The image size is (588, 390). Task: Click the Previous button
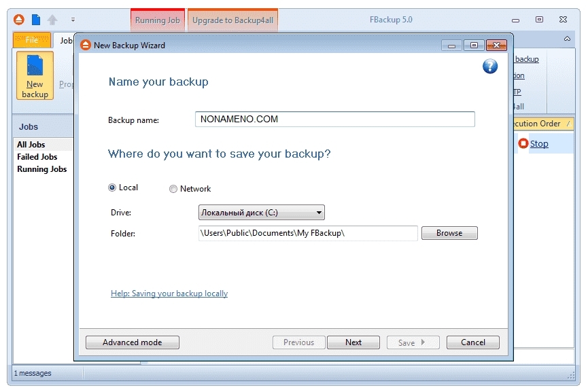298,342
